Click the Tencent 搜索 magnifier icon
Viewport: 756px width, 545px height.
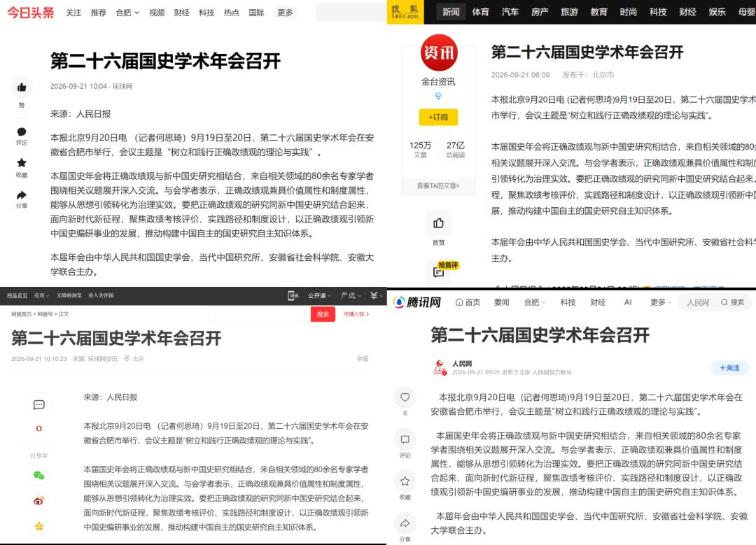pos(724,302)
